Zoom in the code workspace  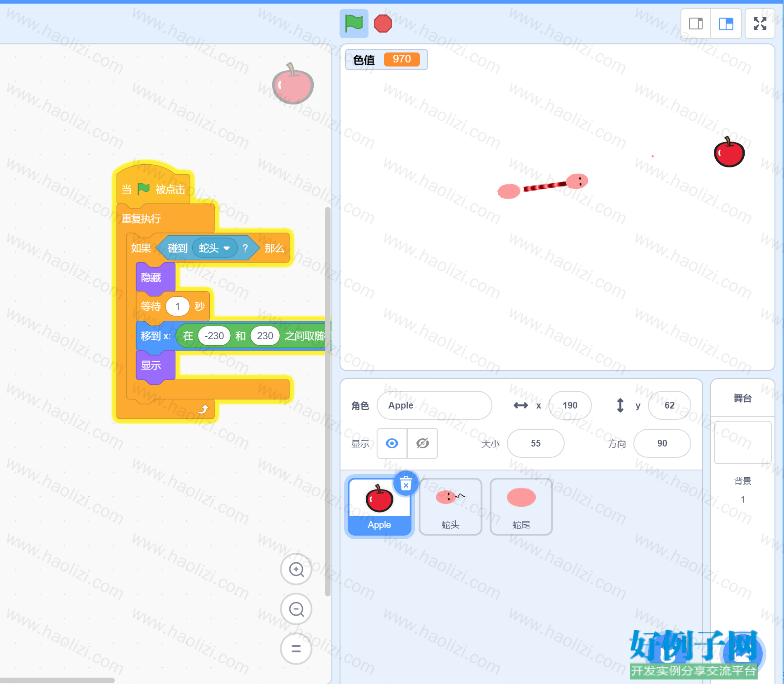pos(296,569)
